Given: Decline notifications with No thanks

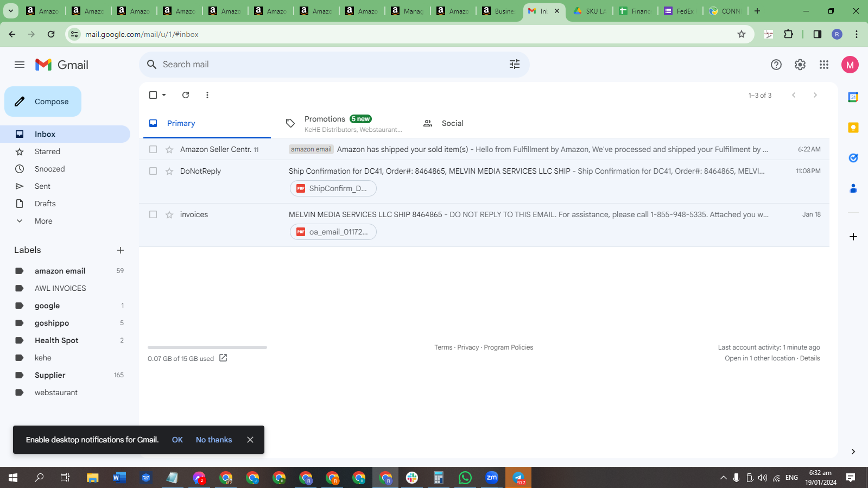Looking at the screenshot, I should pos(214,440).
